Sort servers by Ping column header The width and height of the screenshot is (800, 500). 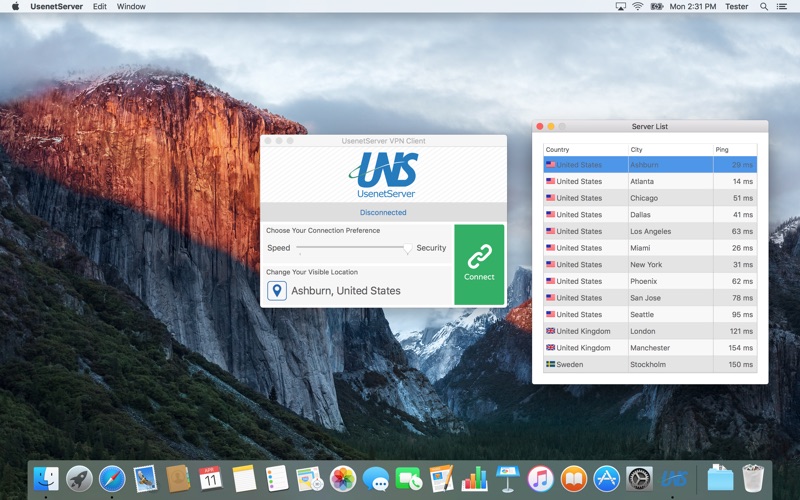733,150
